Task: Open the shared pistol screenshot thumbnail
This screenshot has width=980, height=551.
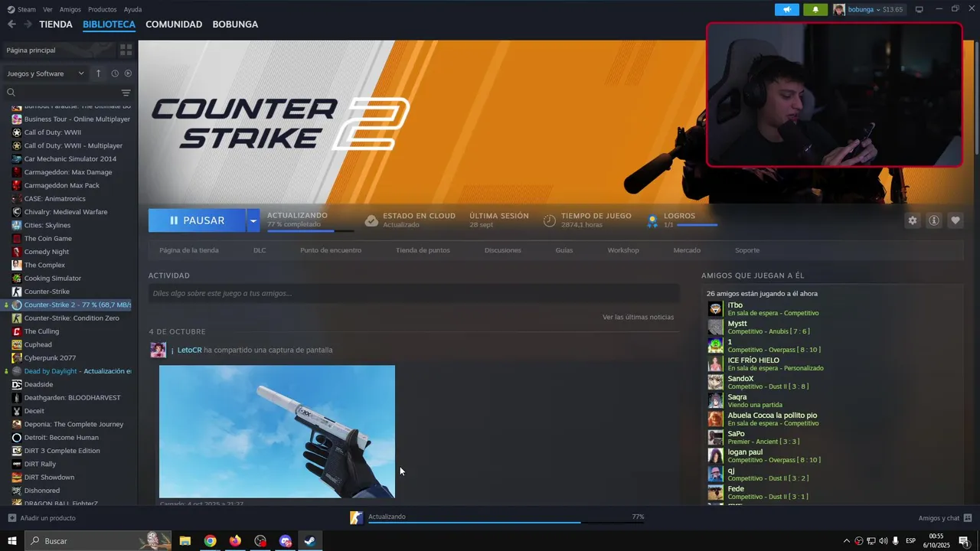Action: click(x=277, y=432)
